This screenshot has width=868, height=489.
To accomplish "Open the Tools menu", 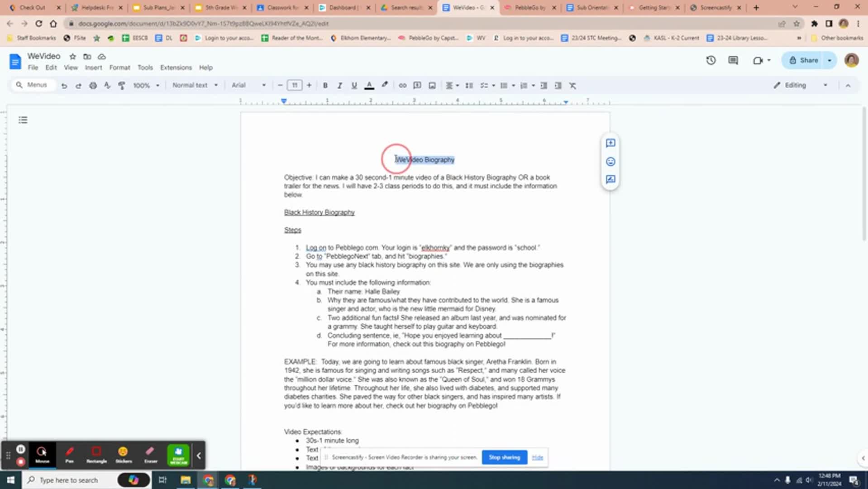I will point(145,67).
